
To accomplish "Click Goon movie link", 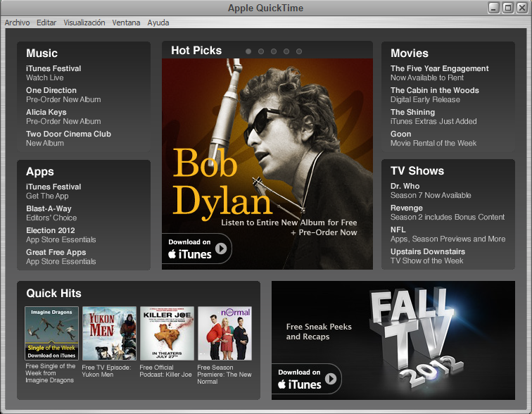I will click(400, 134).
